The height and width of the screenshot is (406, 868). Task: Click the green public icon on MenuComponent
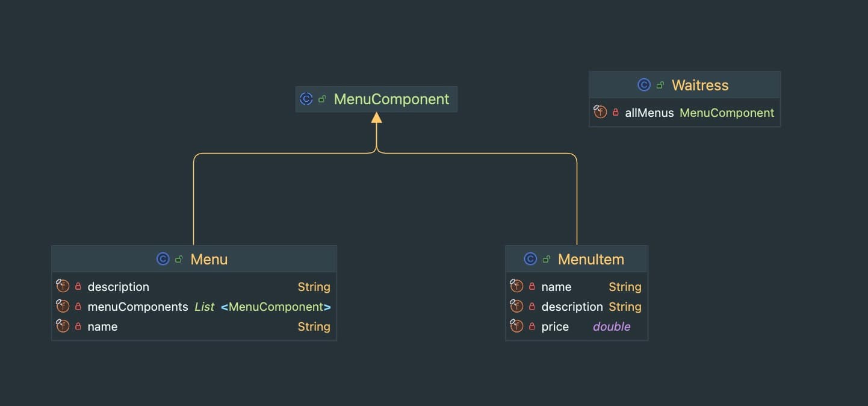pos(322,99)
